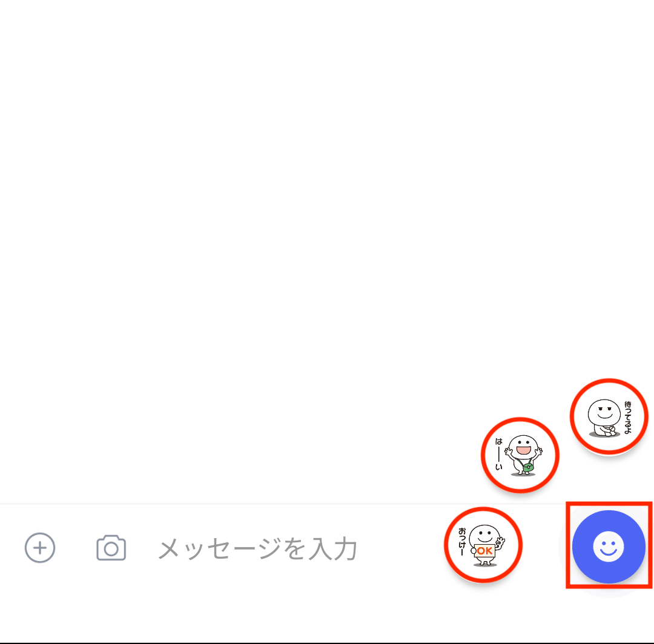Screen dimensions: 654x644
Task: Tap character raising both hands
Action: (520, 455)
